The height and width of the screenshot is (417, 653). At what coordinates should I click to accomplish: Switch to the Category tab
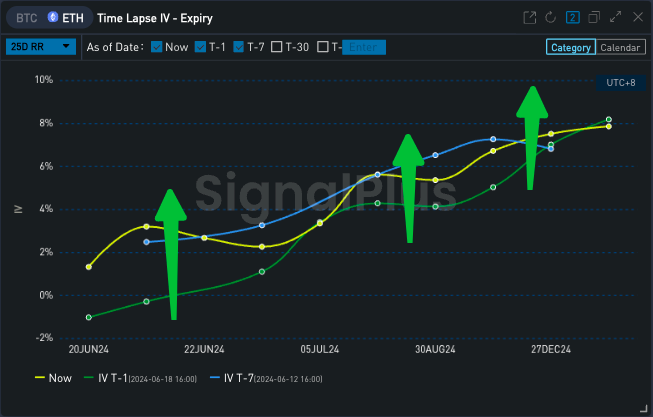571,47
